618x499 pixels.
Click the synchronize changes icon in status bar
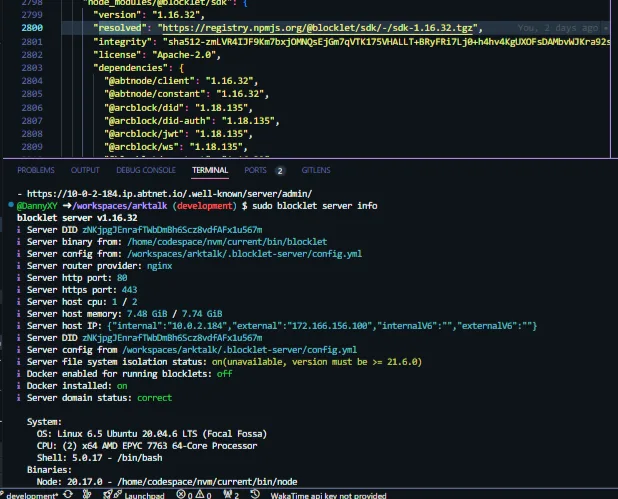pyautogui.click(x=68, y=494)
